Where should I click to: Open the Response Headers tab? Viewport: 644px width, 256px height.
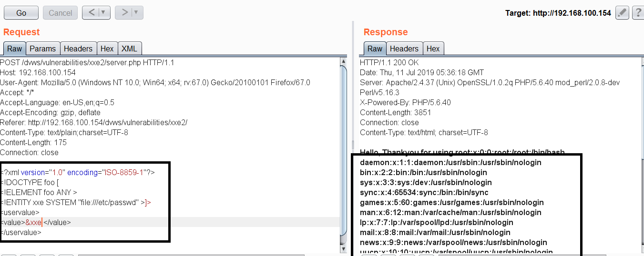point(404,49)
